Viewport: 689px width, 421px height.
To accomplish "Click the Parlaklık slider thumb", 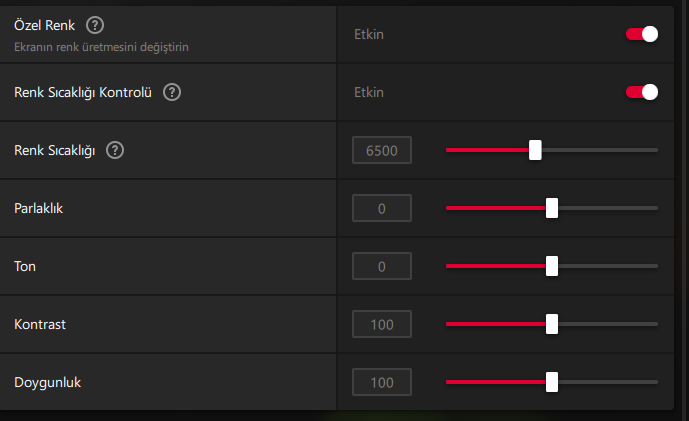I will [x=551, y=208].
